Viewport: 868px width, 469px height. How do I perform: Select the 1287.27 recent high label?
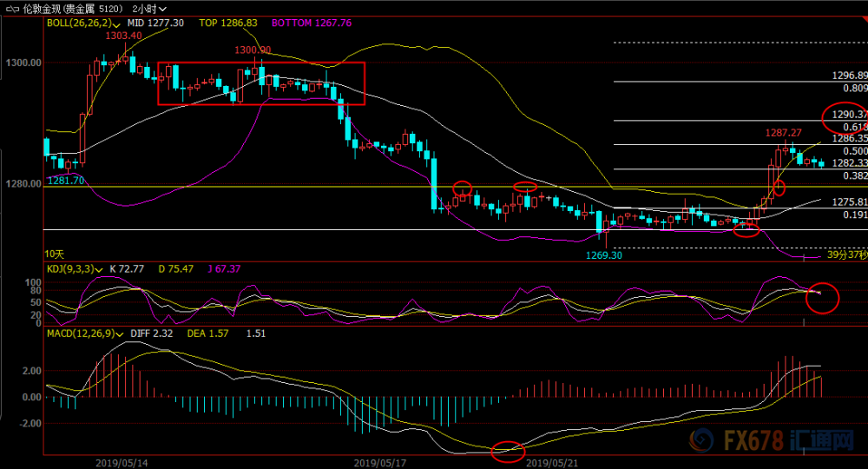tap(783, 133)
